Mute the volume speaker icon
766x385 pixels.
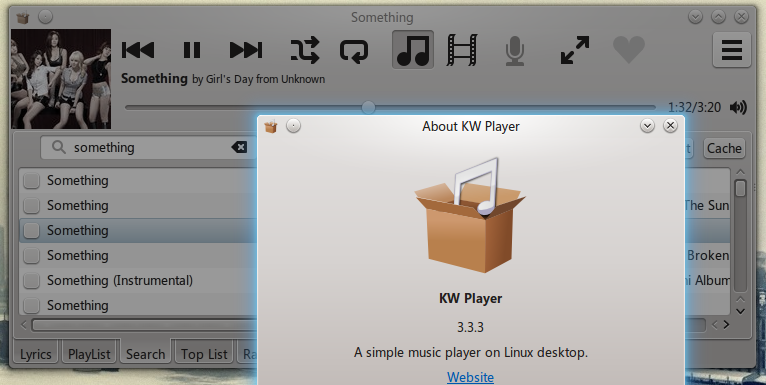tap(738, 107)
